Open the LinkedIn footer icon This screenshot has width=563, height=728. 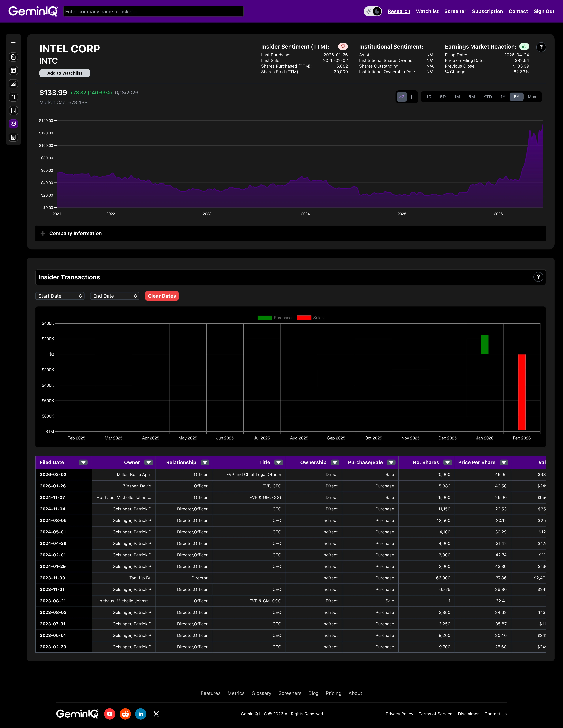pyautogui.click(x=141, y=714)
